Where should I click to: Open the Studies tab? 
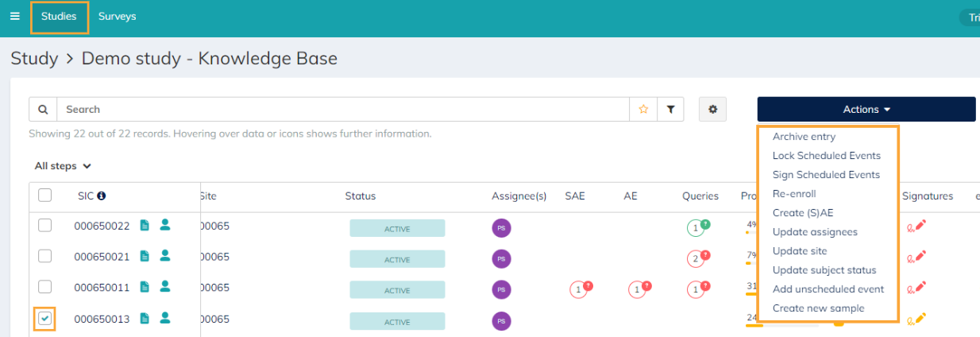(x=59, y=17)
